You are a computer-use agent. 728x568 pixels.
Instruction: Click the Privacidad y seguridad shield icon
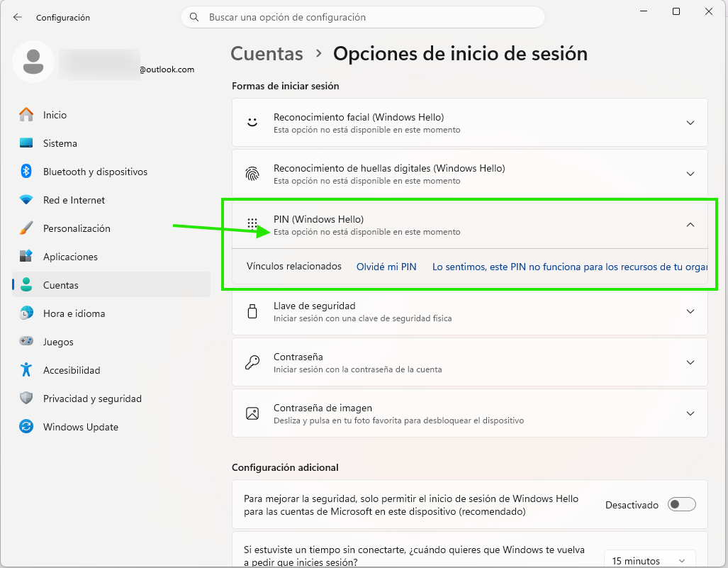coord(26,398)
